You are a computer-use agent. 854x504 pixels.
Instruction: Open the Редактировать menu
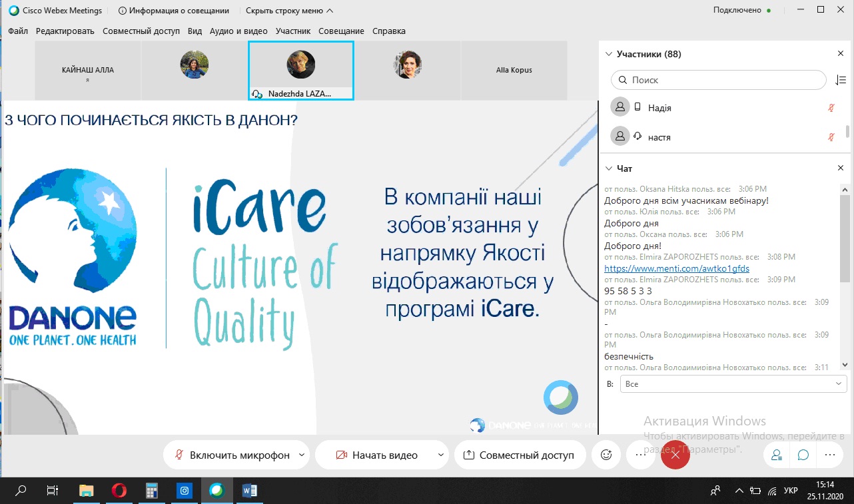(x=65, y=31)
